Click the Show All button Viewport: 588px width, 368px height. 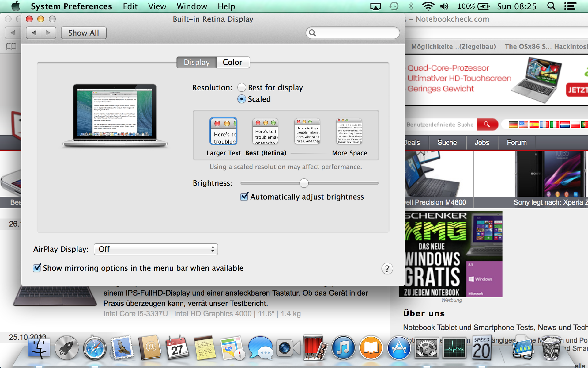click(84, 33)
